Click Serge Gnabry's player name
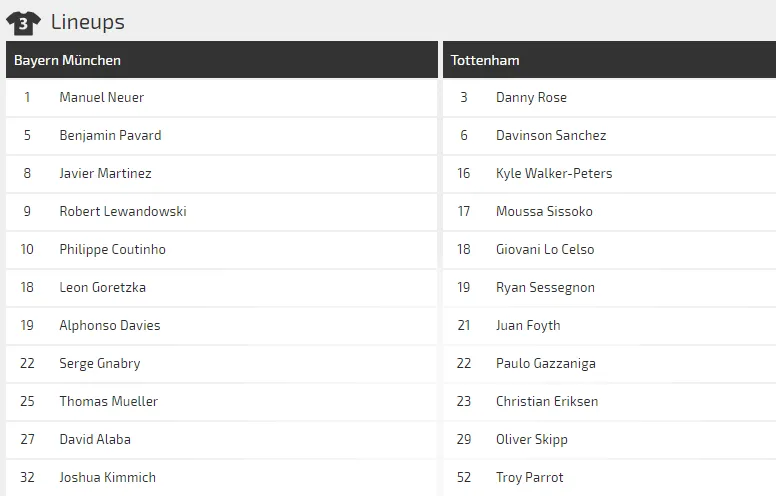Image resolution: width=776 pixels, height=496 pixels. point(99,363)
